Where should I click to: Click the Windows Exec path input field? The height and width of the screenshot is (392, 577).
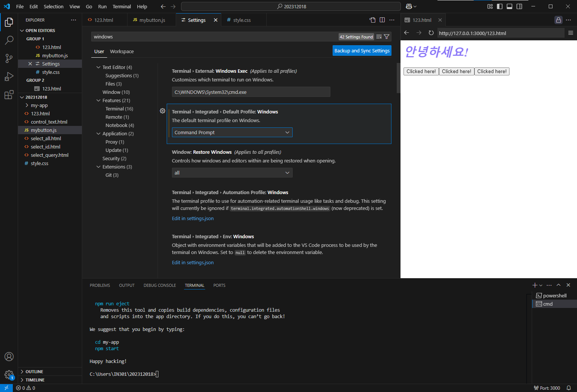click(x=251, y=92)
